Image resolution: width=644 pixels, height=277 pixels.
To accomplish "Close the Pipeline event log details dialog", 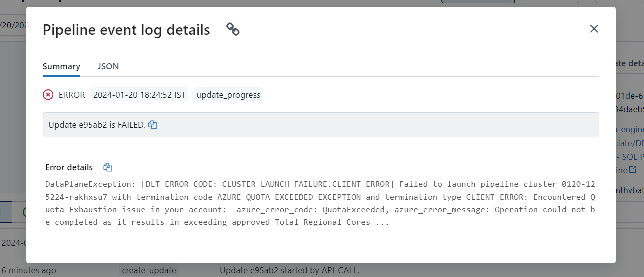I will pos(594,29).
